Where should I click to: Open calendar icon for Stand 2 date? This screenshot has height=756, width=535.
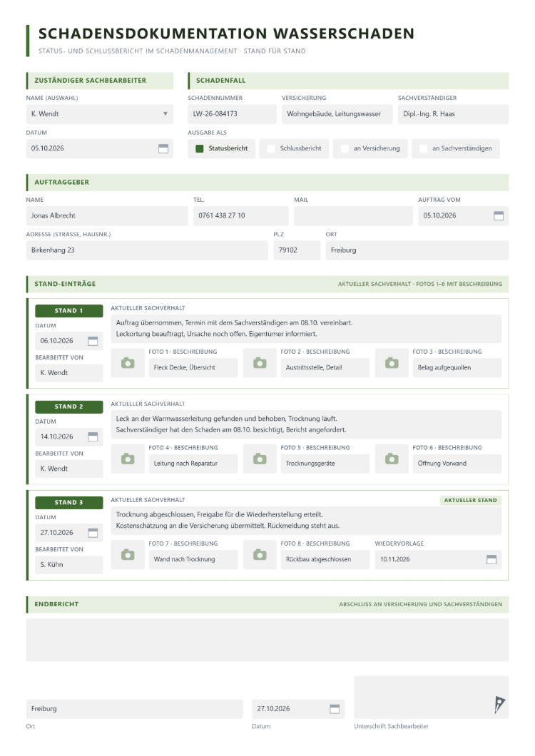[93, 436]
